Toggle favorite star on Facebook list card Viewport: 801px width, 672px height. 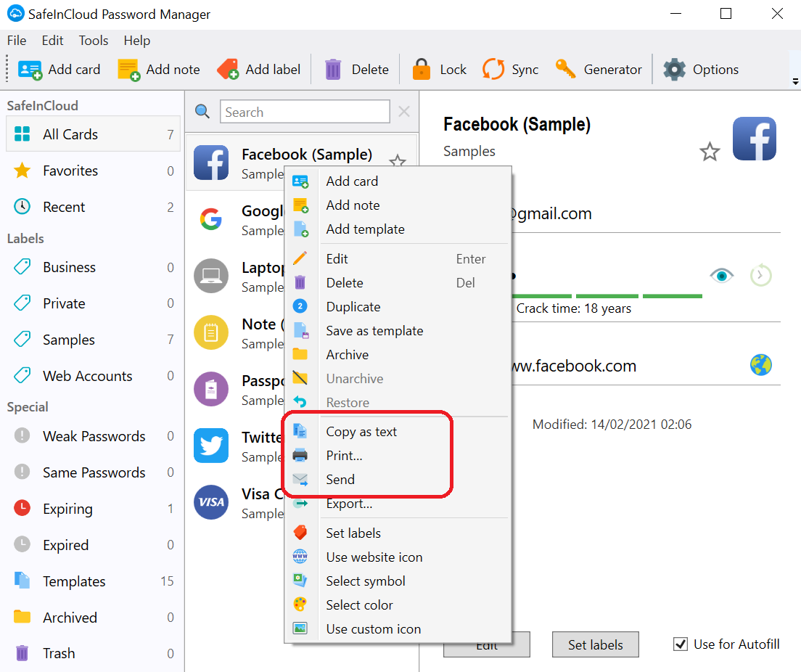point(398,162)
